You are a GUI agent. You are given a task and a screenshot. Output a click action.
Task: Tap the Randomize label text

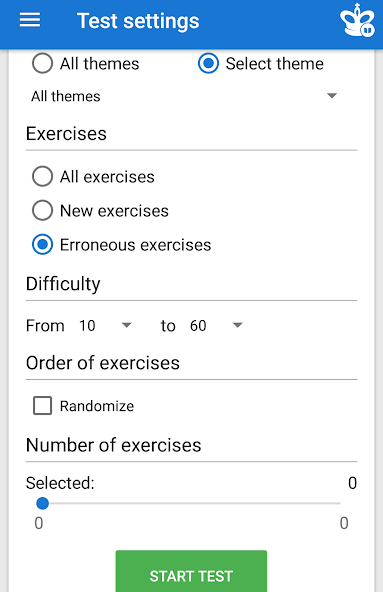click(97, 406)
